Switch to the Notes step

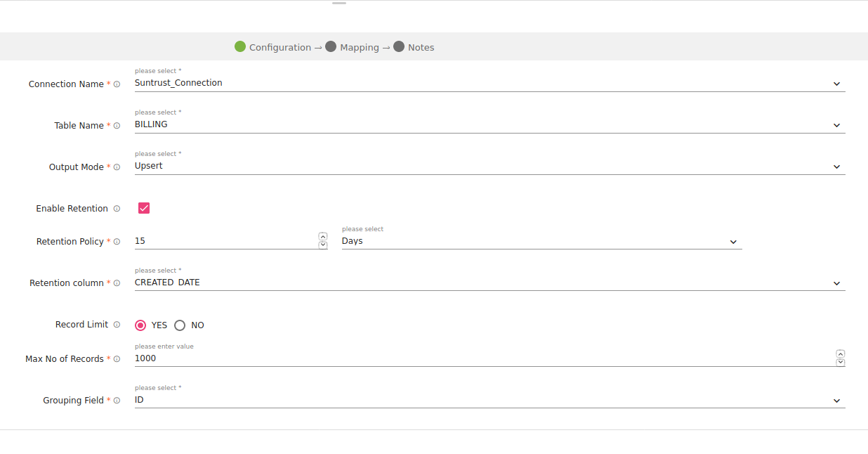414,47
